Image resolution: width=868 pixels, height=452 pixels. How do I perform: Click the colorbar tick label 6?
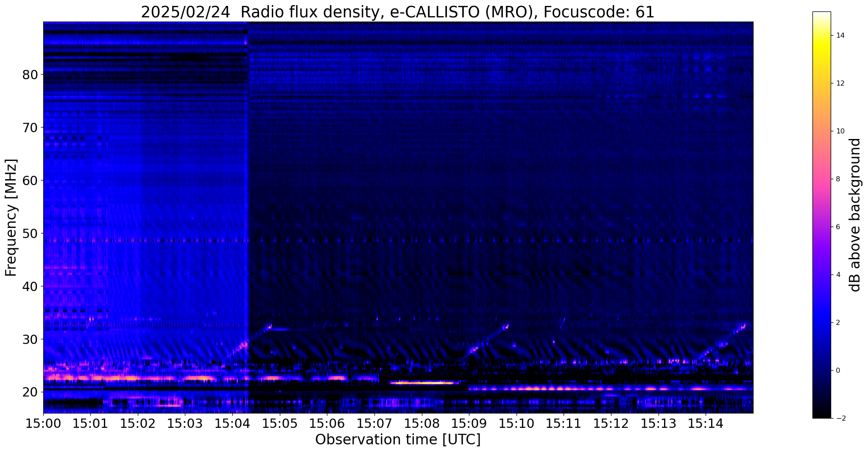(838, 227)
